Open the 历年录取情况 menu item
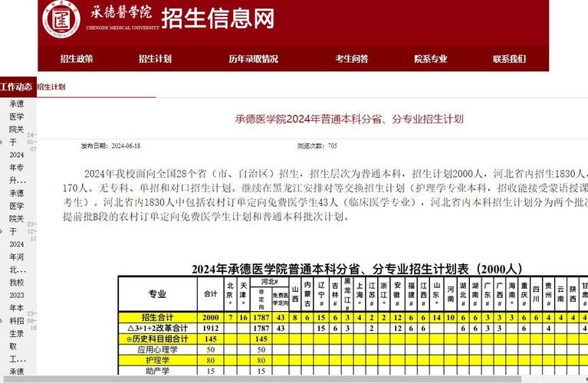Viewport: 588px width, 383px height. [x=254, y=59]
